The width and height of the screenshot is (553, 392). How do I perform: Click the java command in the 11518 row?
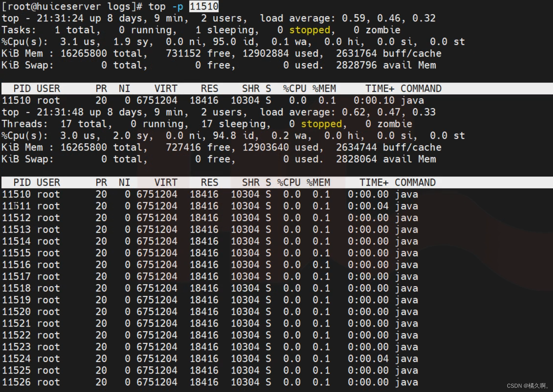click(406, 288)
